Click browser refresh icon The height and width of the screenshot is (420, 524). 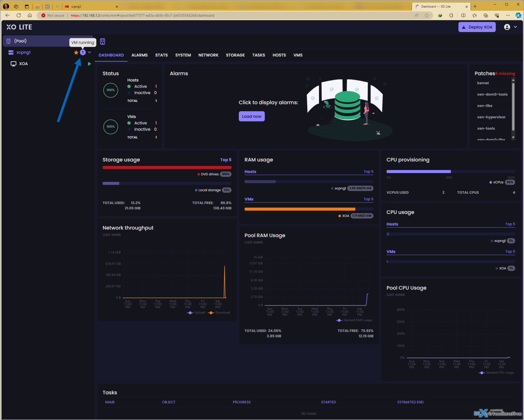pyautogui.click(x=19, y=15)
